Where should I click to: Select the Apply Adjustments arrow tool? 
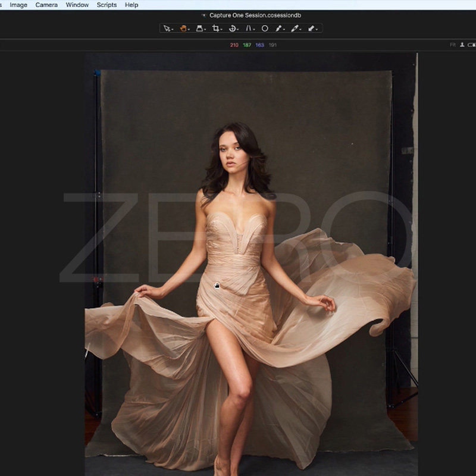[x=311, y=28]
